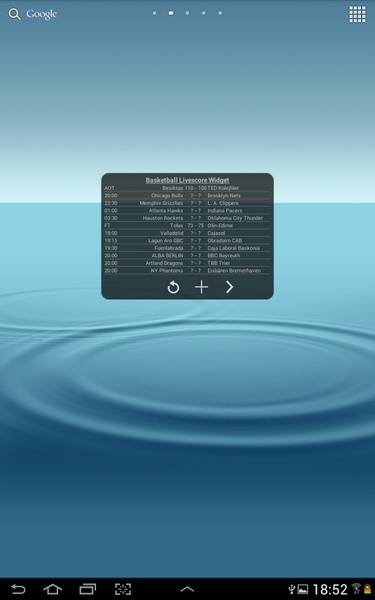Refresh the basketball livescore widget
Image resolution: width=375 pixels, height=600 pixels.
[173, 287]
